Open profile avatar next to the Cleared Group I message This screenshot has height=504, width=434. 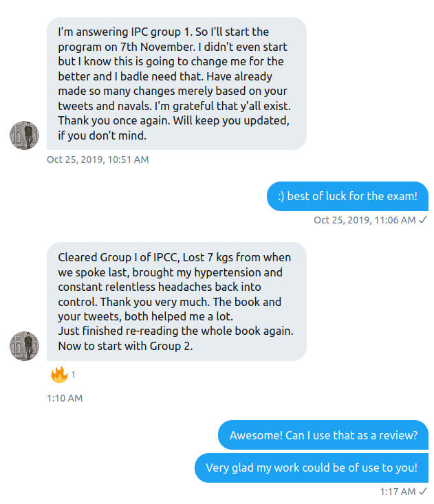(x=24, y=347)
